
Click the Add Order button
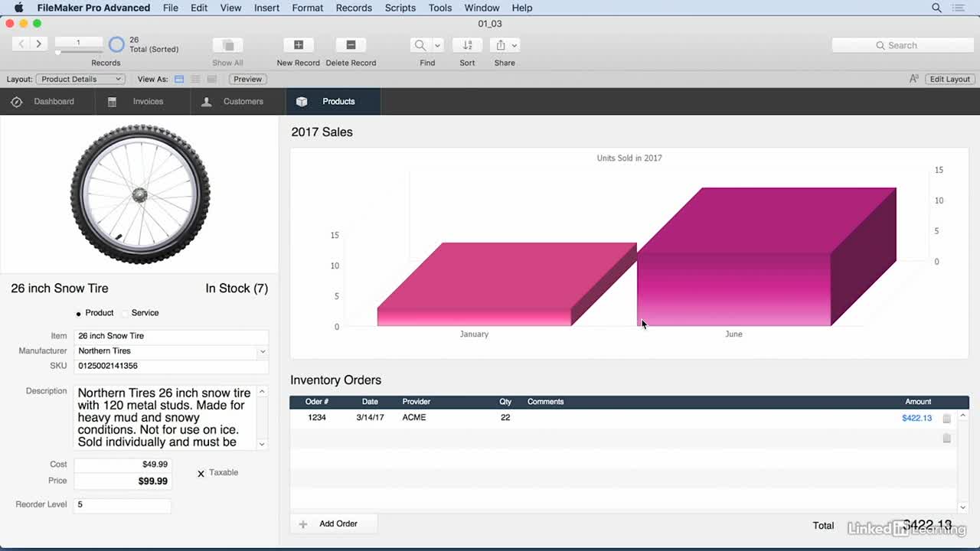pos(335,524)
